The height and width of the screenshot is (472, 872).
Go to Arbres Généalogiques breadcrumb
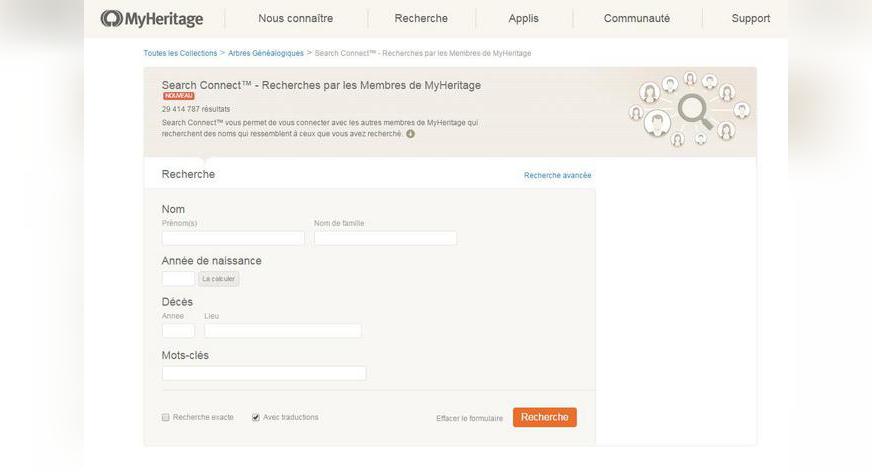266,53
